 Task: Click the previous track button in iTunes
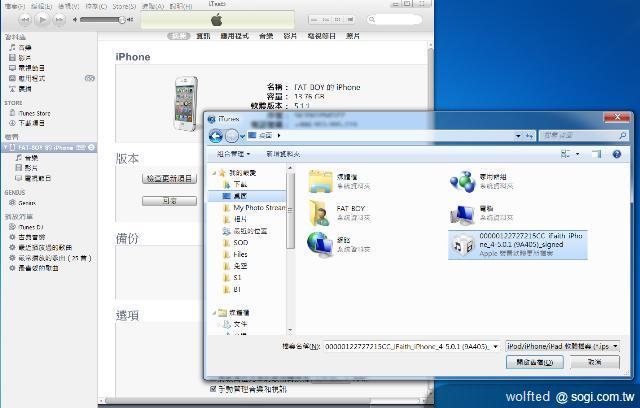click(x=25, y=19)
